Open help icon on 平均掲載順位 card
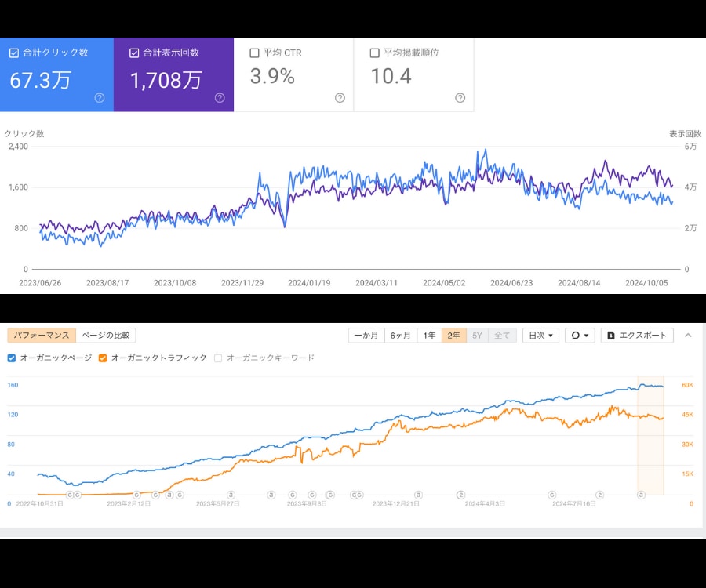Screen dimensions: 706x588 point(460,98)
